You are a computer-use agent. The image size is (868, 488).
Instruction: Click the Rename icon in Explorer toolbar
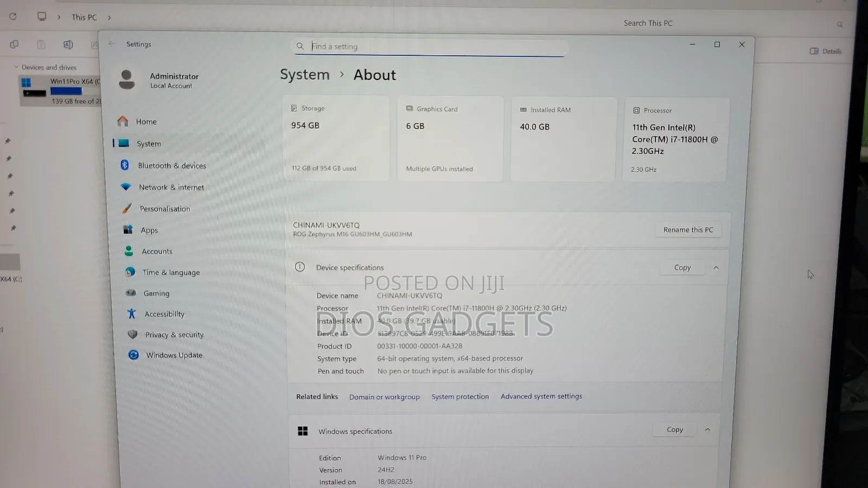coord(68,44)
